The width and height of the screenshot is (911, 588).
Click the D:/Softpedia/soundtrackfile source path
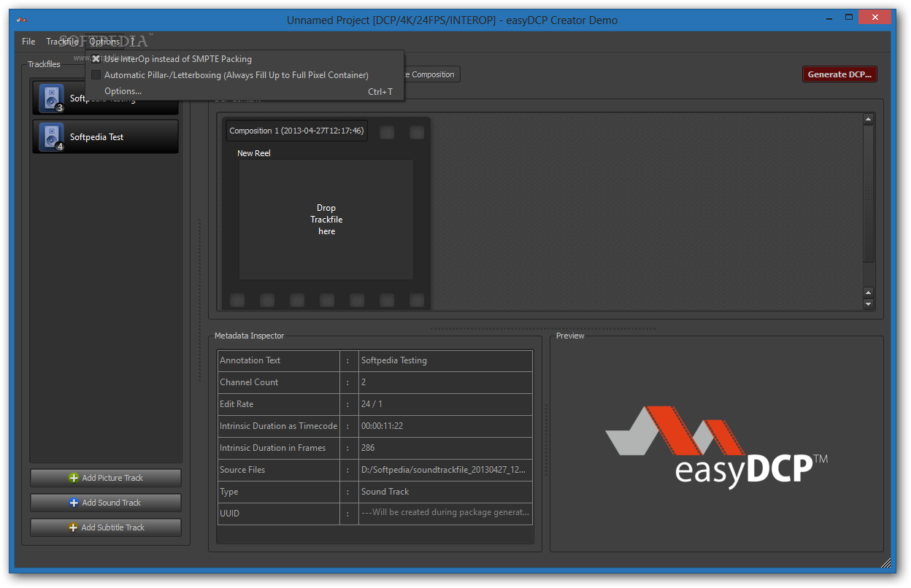pos(443,470)
